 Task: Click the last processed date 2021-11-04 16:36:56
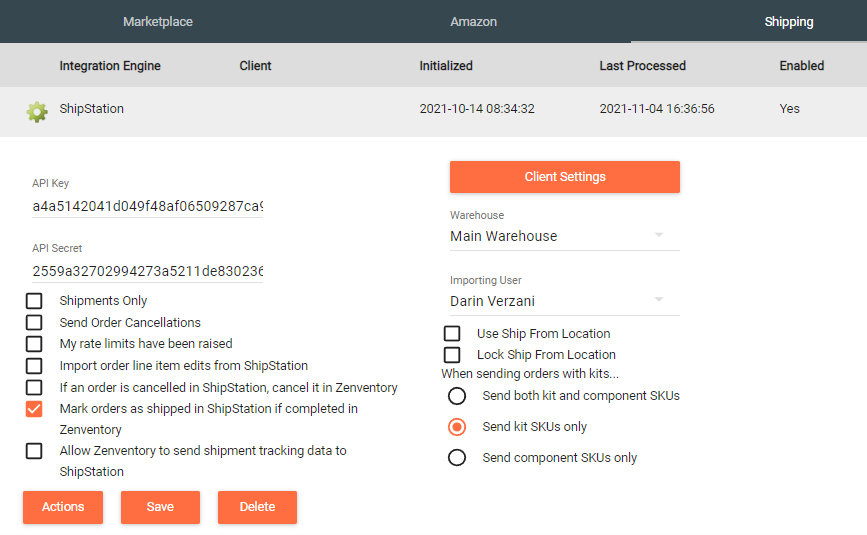pyautogui.click(x=657, y=109)
